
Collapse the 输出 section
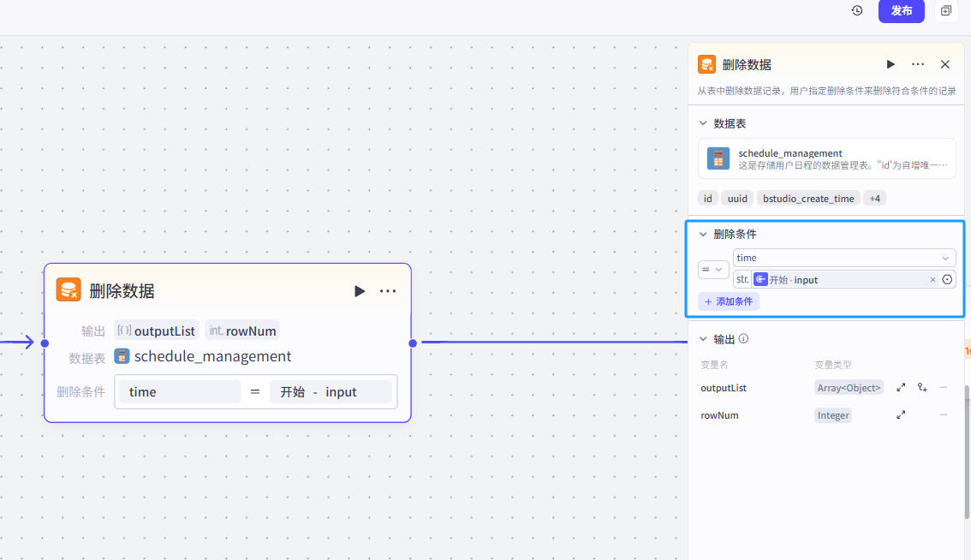703,339
